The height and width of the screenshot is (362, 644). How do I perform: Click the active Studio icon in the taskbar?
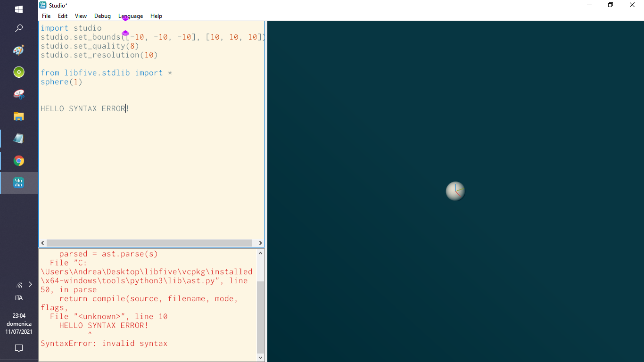pos(19,182)
